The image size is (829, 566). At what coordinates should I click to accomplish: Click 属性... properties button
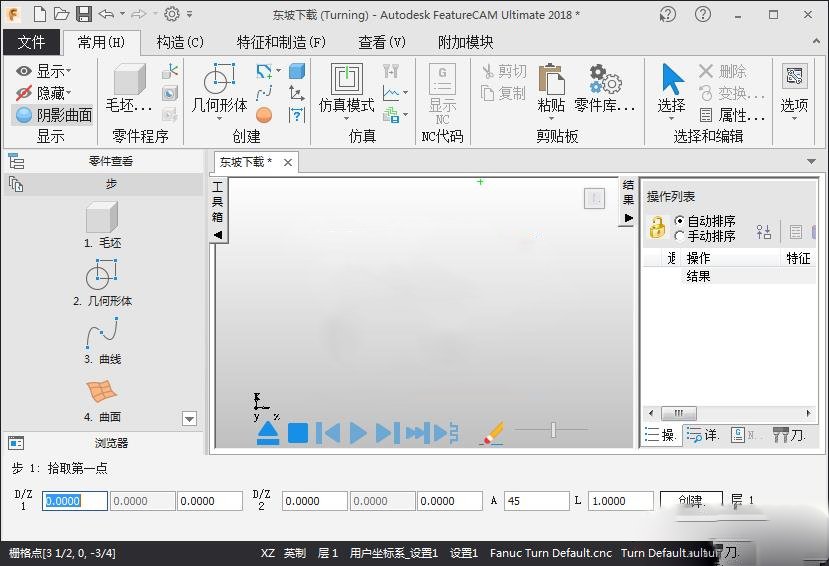point(732,115)
